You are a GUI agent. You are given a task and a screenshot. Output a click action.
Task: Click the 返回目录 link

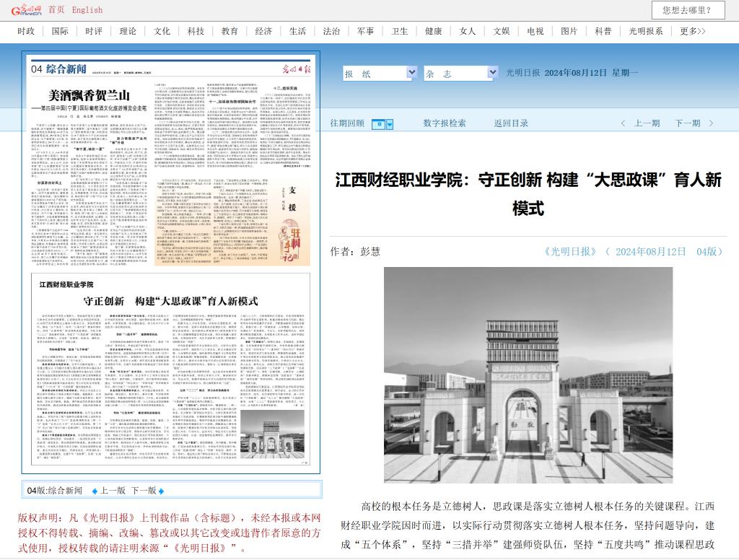click(511, 123)
